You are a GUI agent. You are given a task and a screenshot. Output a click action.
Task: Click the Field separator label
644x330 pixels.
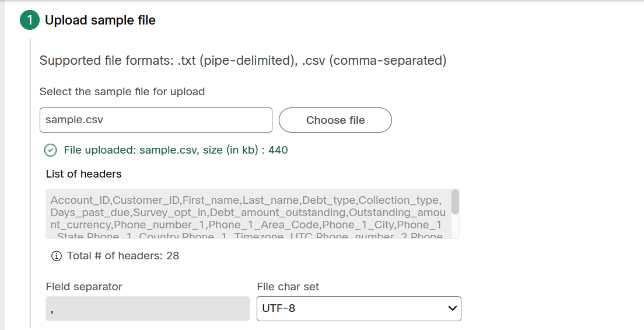[x=84, y=287]
